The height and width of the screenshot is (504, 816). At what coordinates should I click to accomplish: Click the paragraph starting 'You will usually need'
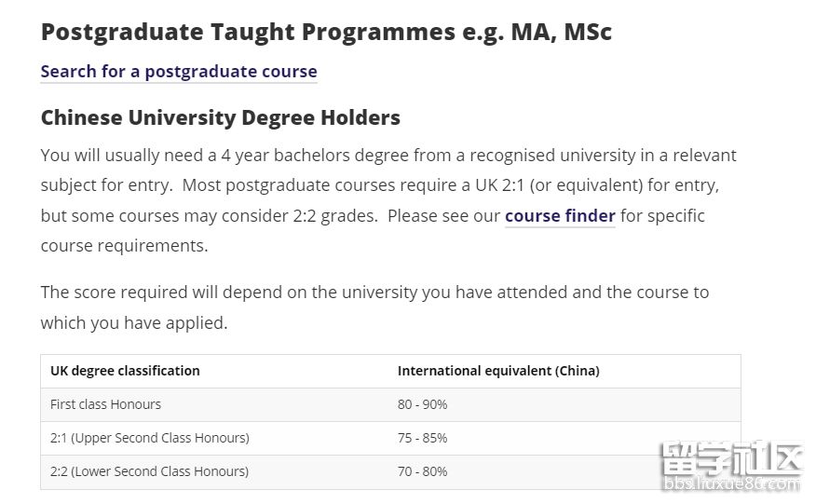(x=373, y=185)
